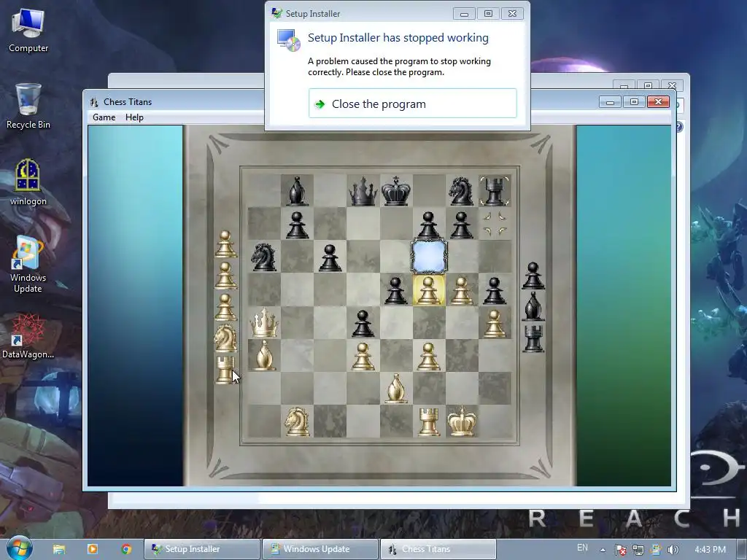Open the Windows Start menu orb
747x560 pixels.
19,548
